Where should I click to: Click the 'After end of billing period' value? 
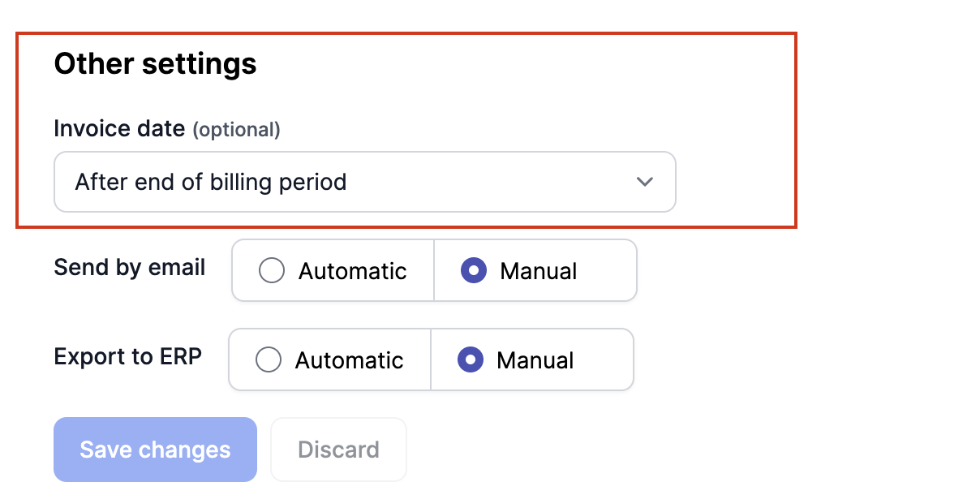[x=211, y=182]
